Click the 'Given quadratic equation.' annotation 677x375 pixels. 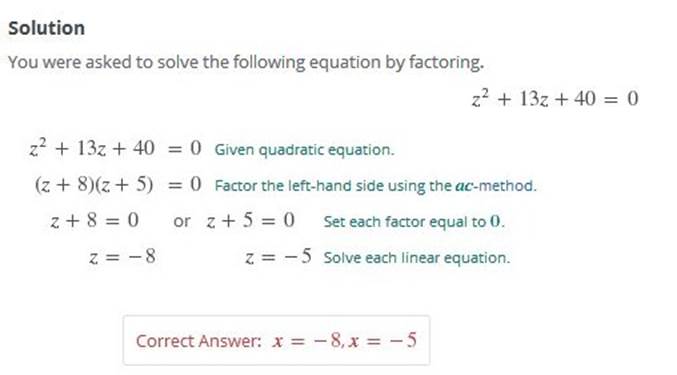coord(304,150)
